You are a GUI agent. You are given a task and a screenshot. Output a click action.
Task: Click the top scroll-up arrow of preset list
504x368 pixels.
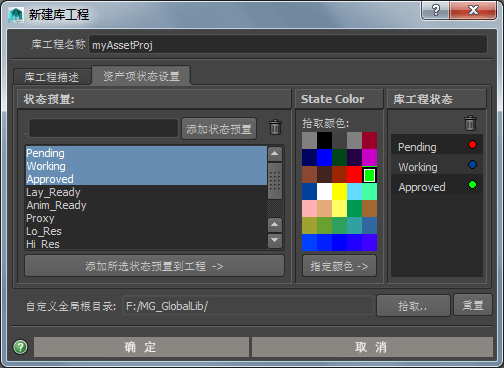(275, 154)
